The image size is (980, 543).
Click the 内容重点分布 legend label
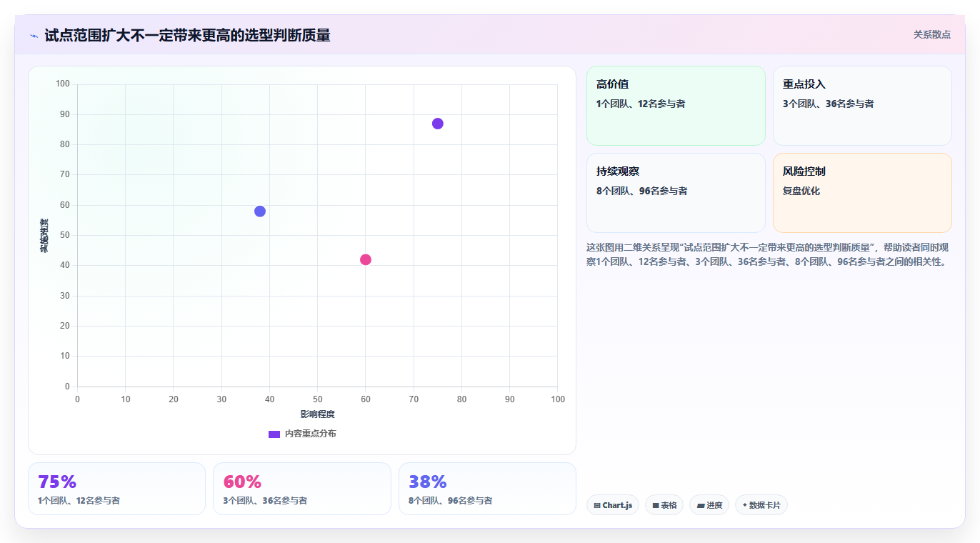click(311, 434)
